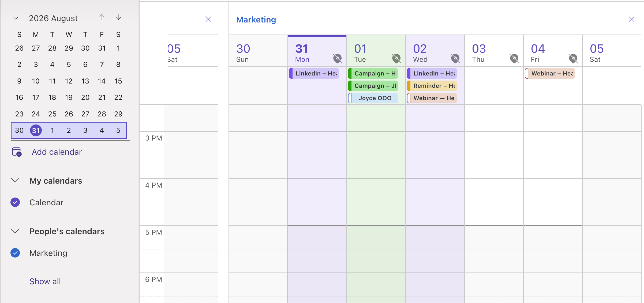The height and width of the screenshot is (303, 644).
Task: Uncheck the Marketing calendar checkbox
Action: (x=15, y=253)
